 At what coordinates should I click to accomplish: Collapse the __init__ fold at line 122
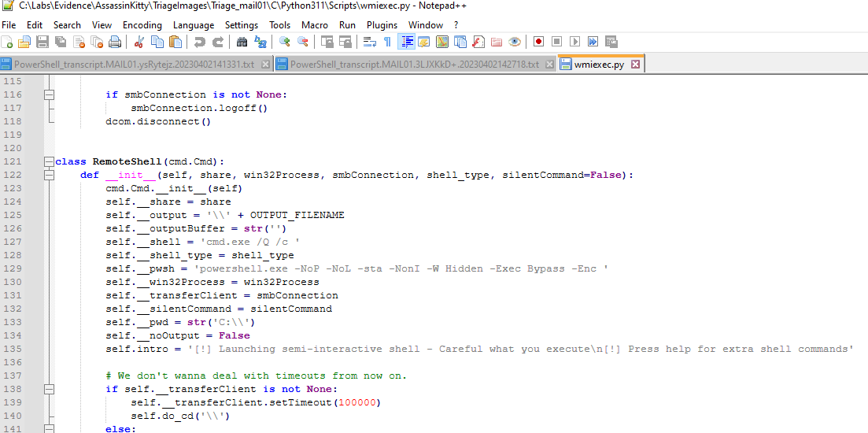pyautogui.click(x=50, y=175)
